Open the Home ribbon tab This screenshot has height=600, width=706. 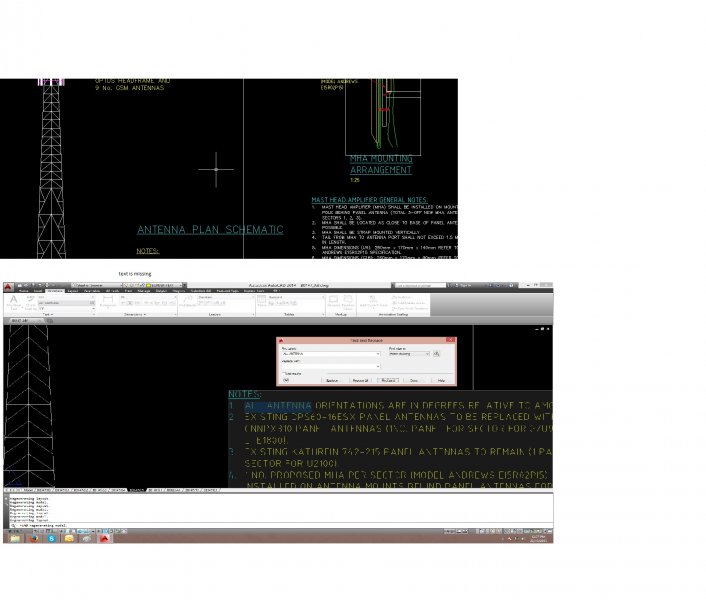tap(23, 291)
